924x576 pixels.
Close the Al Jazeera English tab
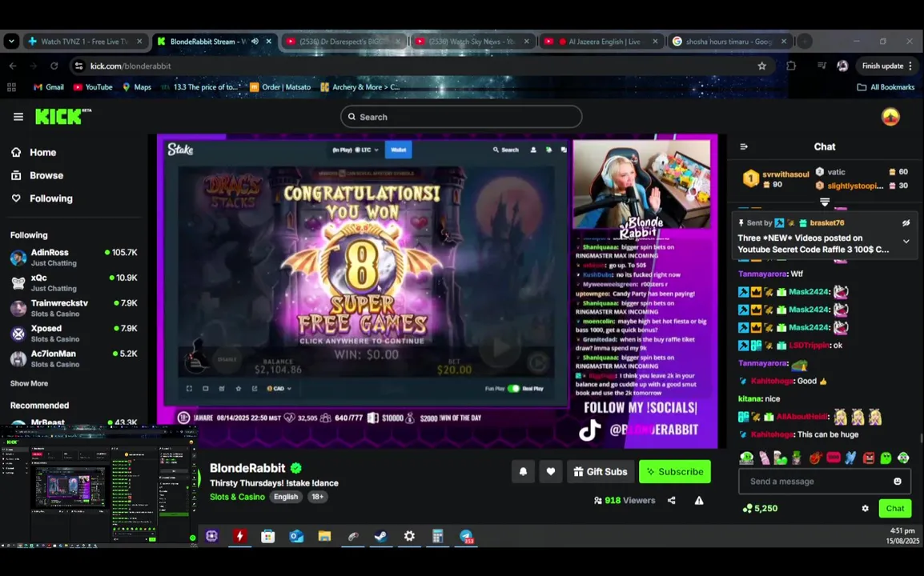coord(655,42)
